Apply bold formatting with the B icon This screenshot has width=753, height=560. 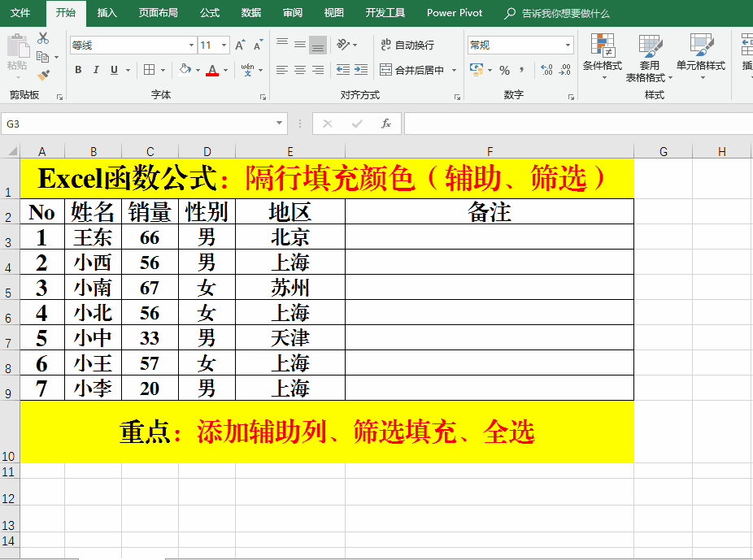[x=79, y=69]
